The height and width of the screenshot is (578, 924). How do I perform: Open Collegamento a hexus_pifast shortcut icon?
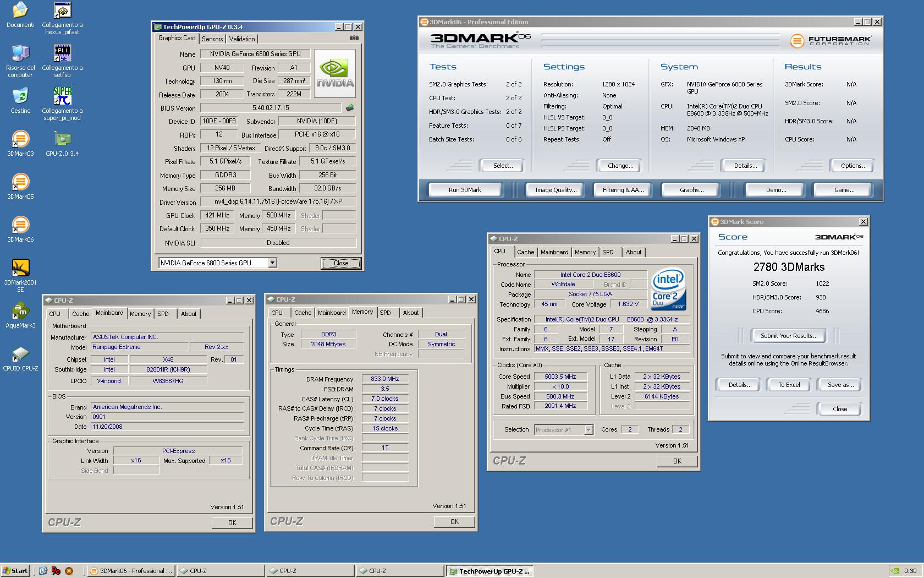(62, 10)
